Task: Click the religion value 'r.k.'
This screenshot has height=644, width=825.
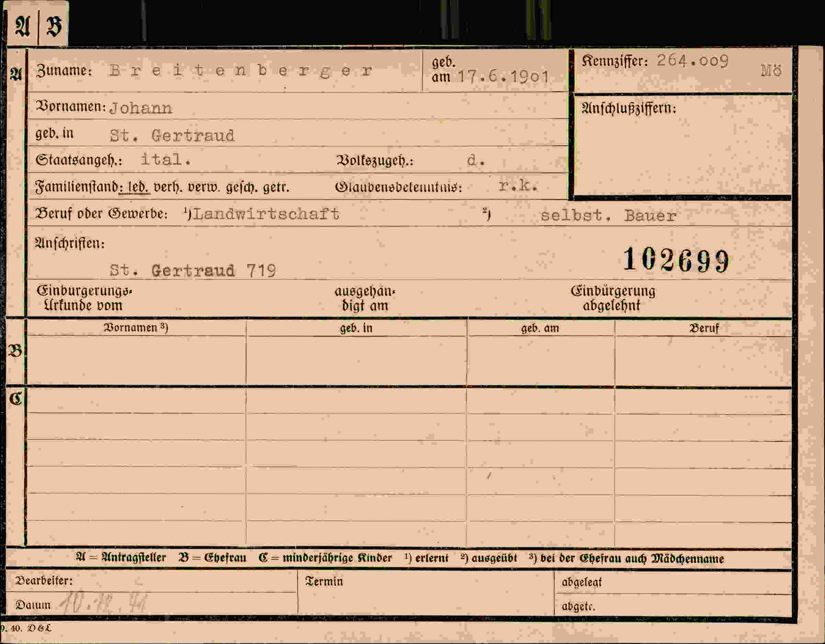Action: [518, 185]
